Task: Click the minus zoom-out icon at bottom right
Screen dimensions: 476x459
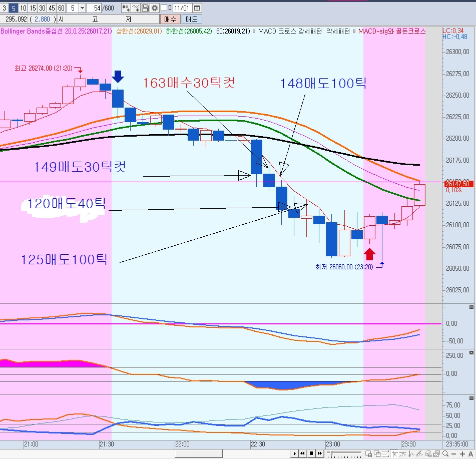Action: (x=453, y=453)
